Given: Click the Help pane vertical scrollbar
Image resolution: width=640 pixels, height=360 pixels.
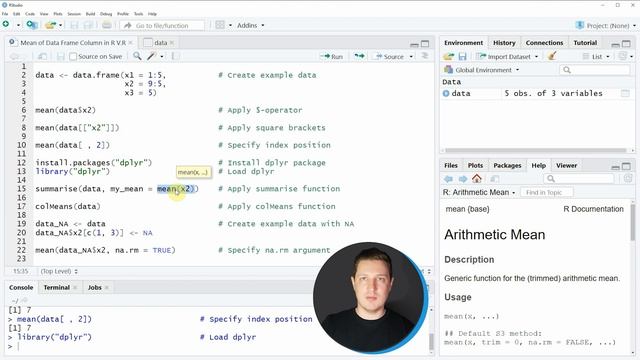Looking at the screenshot, I should tap(633, 222).
